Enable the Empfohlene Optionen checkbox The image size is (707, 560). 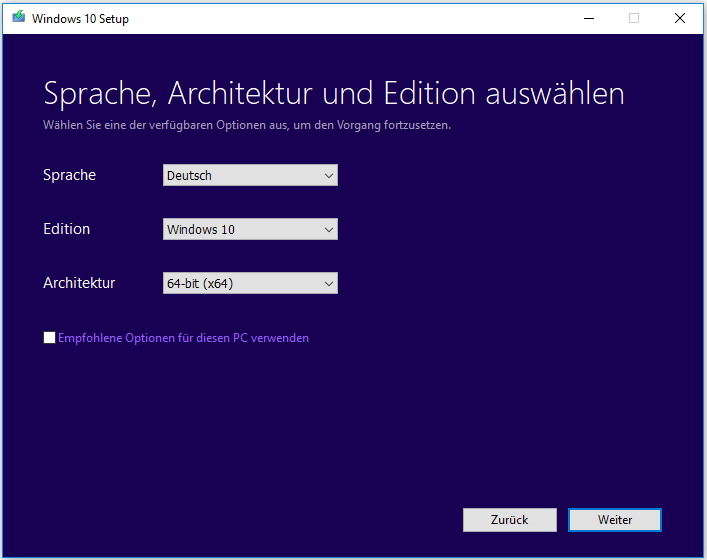[49, 338]
